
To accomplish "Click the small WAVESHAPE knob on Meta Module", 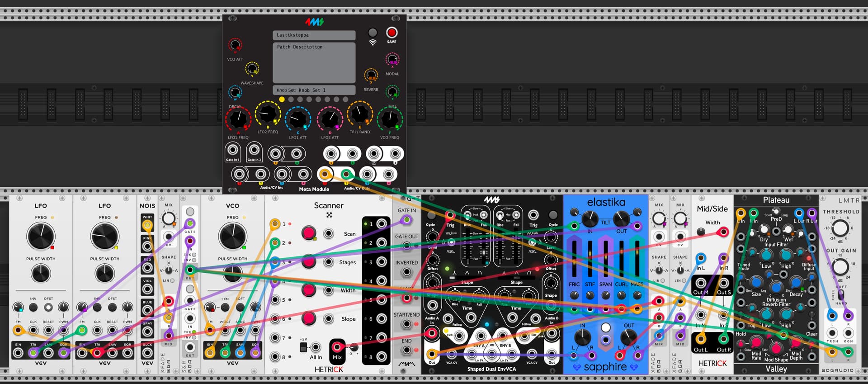I will coord(252,69).
